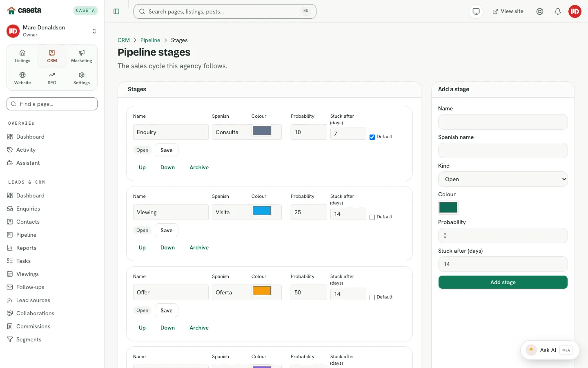Move the Offer stage down
The height and width of the screenshot is (368, 588).
(167, 328)
